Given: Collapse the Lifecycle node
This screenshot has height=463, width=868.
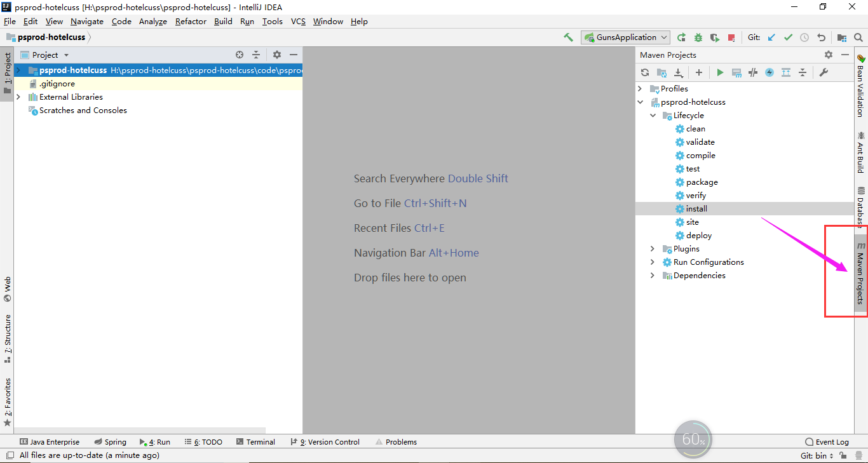Looking at the screenshot, I should coord(653,116).
